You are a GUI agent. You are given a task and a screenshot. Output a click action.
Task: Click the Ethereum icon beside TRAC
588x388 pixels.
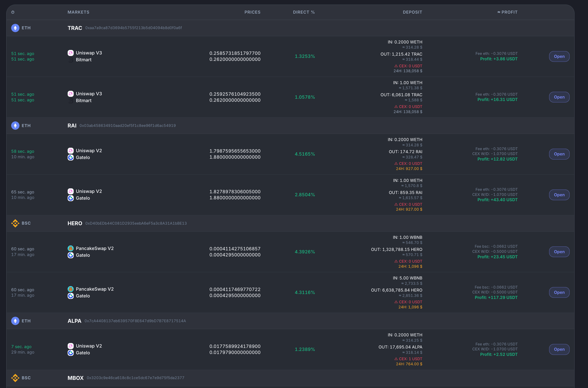pos(15,28)
